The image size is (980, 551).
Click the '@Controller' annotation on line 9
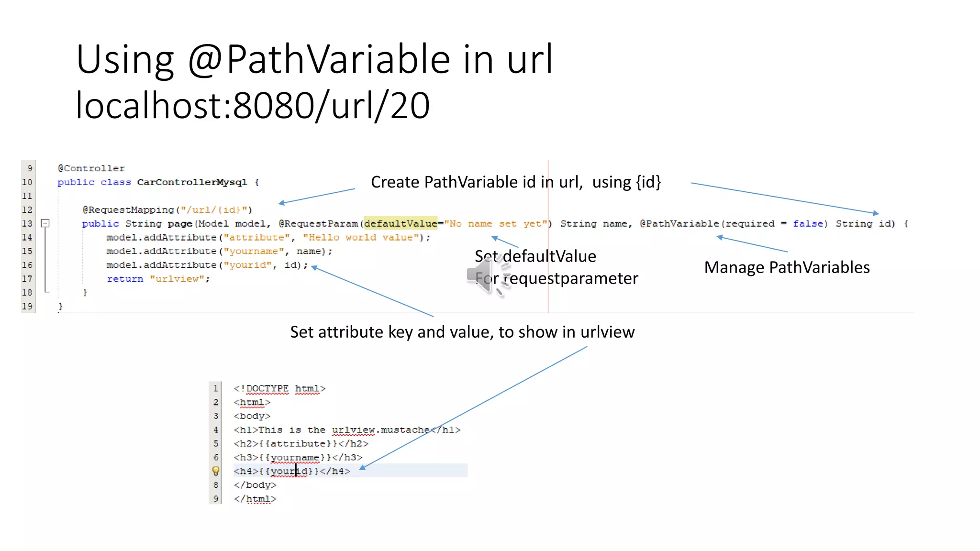tap(91, 168)
